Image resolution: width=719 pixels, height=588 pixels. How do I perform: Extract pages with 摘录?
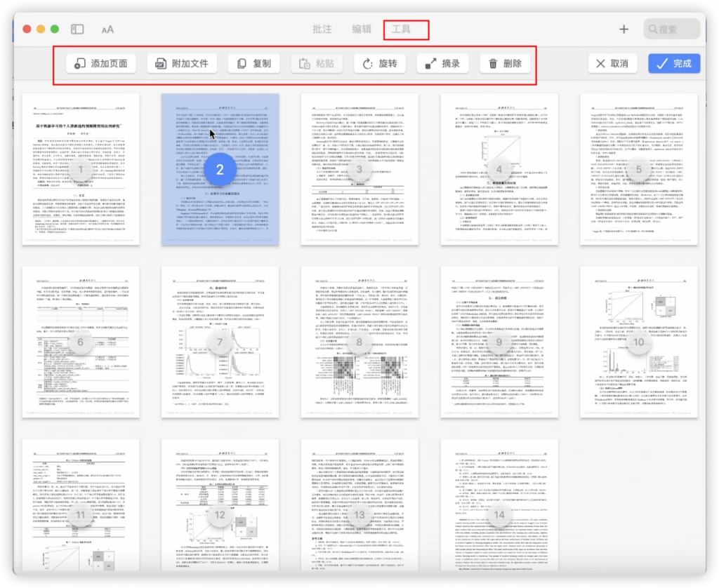442,64
